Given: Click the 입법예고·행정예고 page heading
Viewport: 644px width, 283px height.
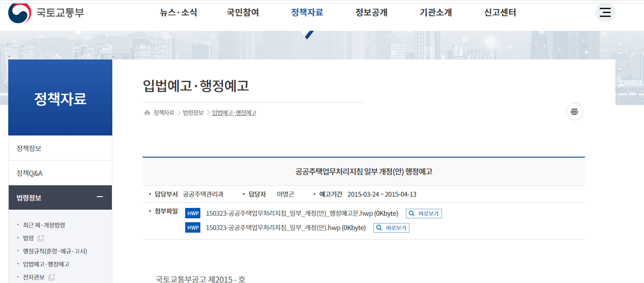Looking at the screenshot, I should point(196,86).
